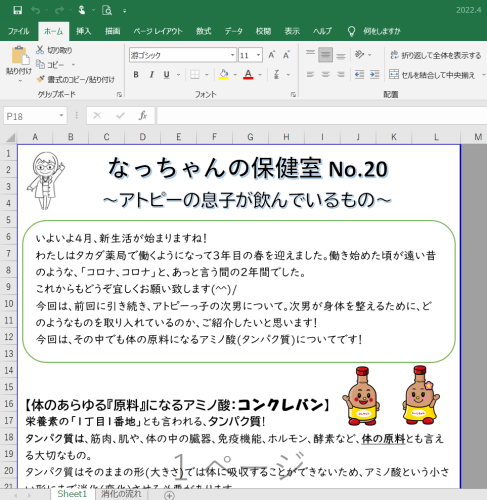Click the formula bar cancel X icon
The image size is (487, 500).
point(97,116)
